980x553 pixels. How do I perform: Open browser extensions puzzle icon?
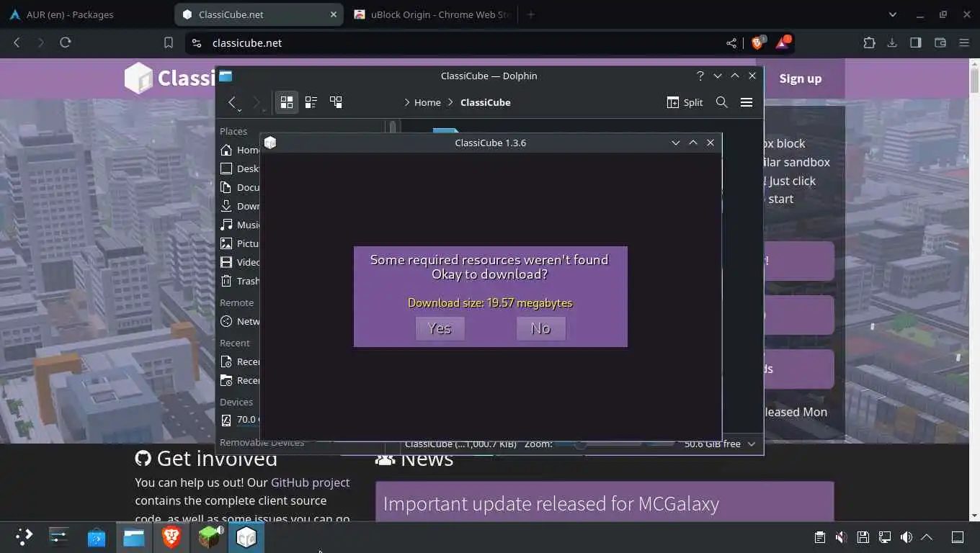tap(869, 42)
